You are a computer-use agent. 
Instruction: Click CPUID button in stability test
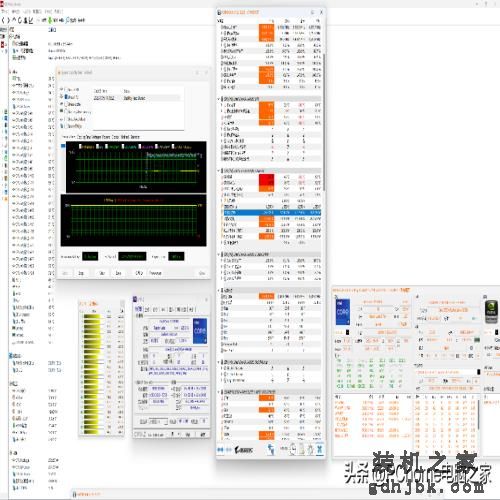click(x=139, y=273)
